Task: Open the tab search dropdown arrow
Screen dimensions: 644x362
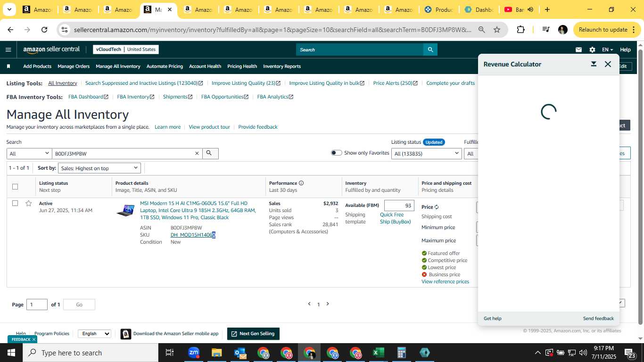Action: point(9,9)
